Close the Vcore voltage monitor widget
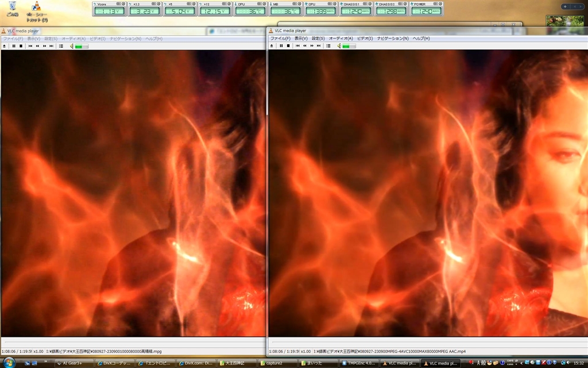The width and height of the screenshot is (588, 368). [123, 4]
